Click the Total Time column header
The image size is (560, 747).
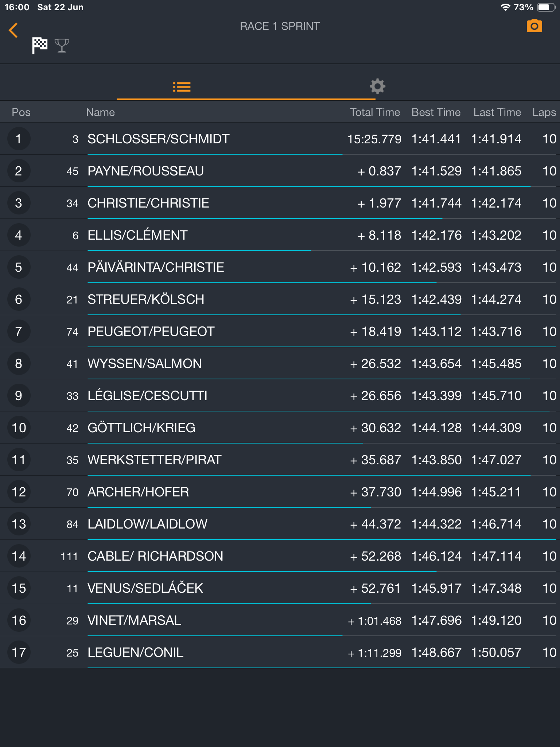click(x=375, y=112)
